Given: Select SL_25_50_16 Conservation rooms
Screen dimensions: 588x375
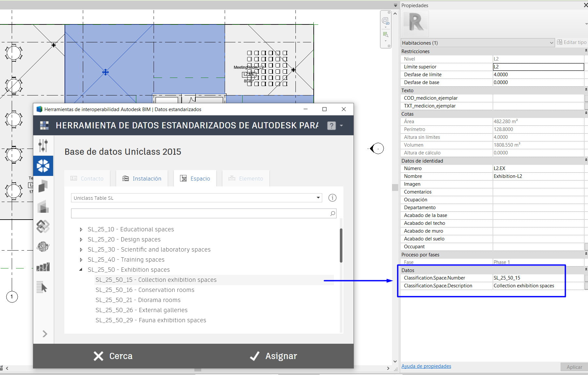Looking at the screenshot, I should [145, 290].
